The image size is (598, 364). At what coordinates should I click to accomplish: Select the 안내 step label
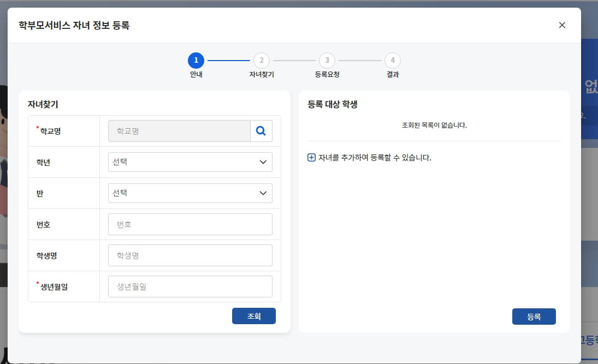point(197,74)
